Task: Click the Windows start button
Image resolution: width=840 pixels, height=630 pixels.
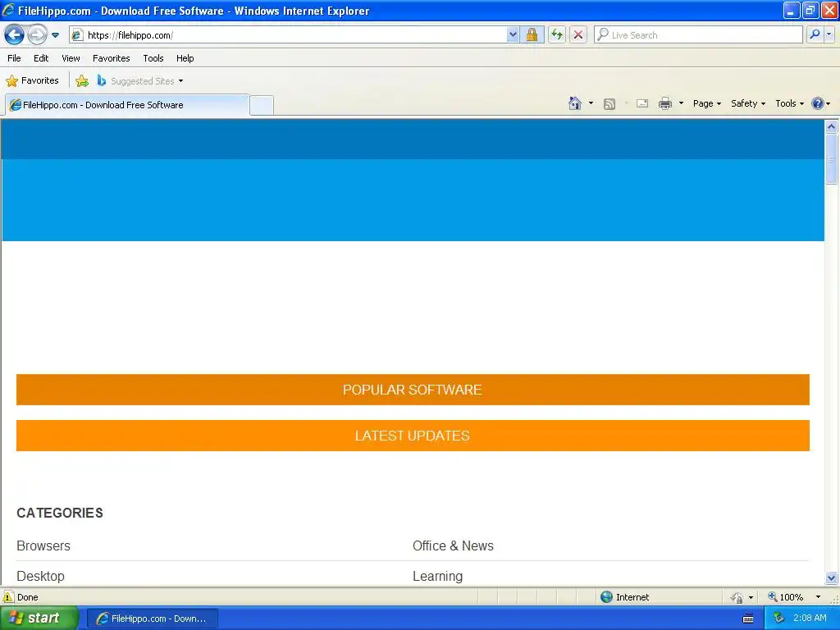Action: click(39, 619)
